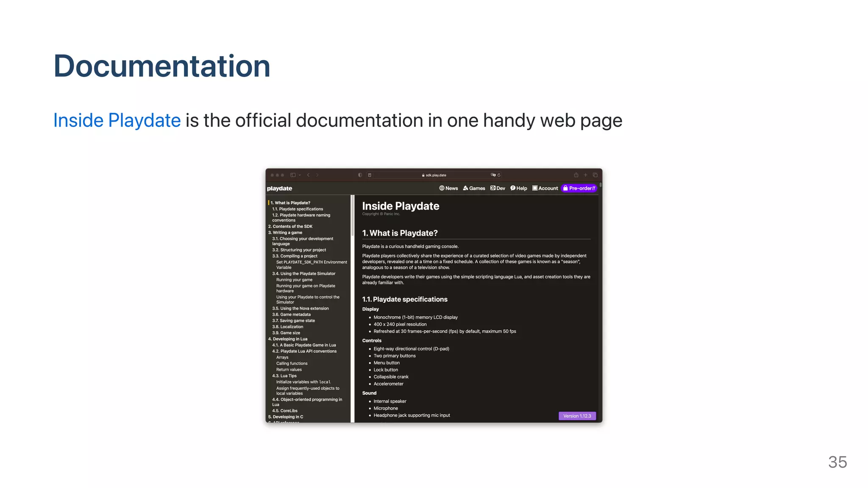Viewport: 868px width, 488px height.
Task: Reload the page with the refresh icon
Action: [x=499, y=175]
